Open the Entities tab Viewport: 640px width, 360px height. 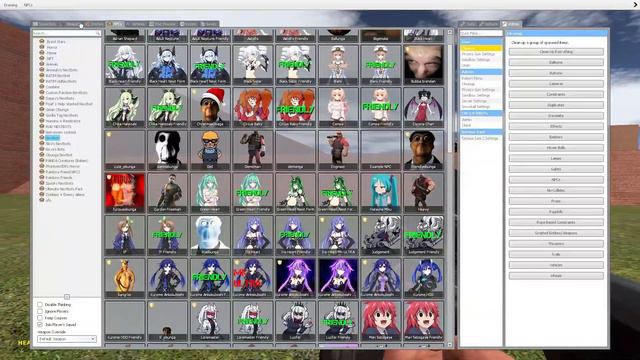click(94, 24)
